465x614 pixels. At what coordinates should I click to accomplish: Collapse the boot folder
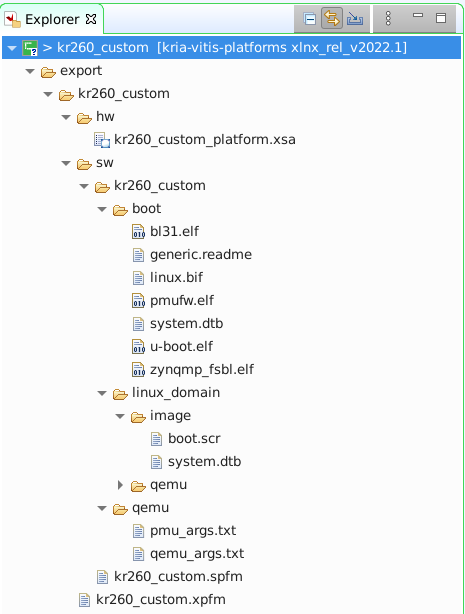[x=102, y=209]
